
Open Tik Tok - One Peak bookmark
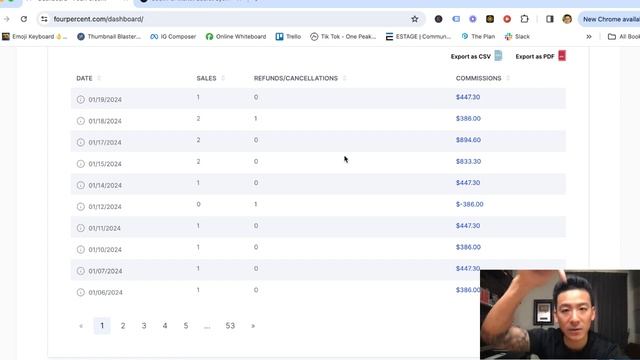[343, 37]
